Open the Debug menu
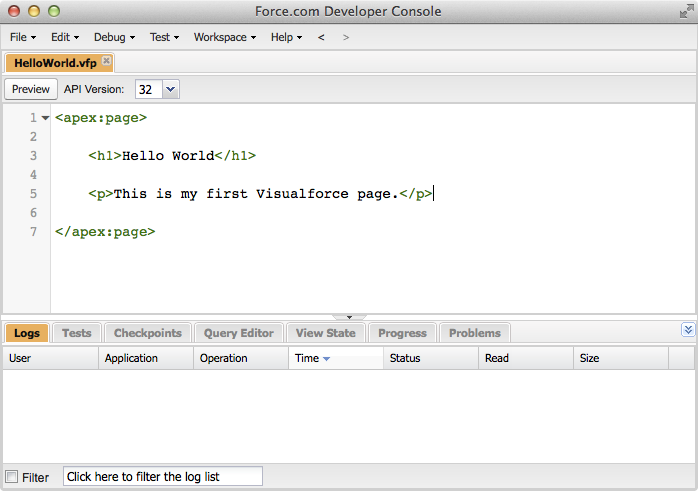 [114, 37]
